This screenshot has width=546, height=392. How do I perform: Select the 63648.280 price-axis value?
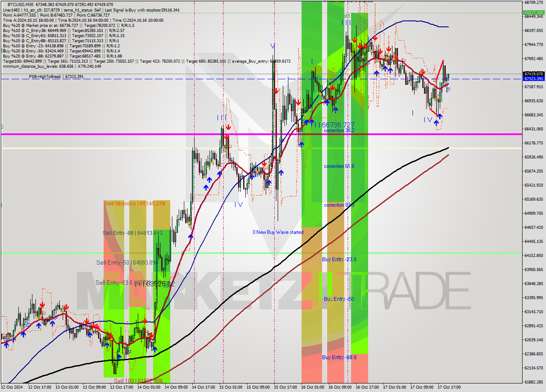coord(534,283)
